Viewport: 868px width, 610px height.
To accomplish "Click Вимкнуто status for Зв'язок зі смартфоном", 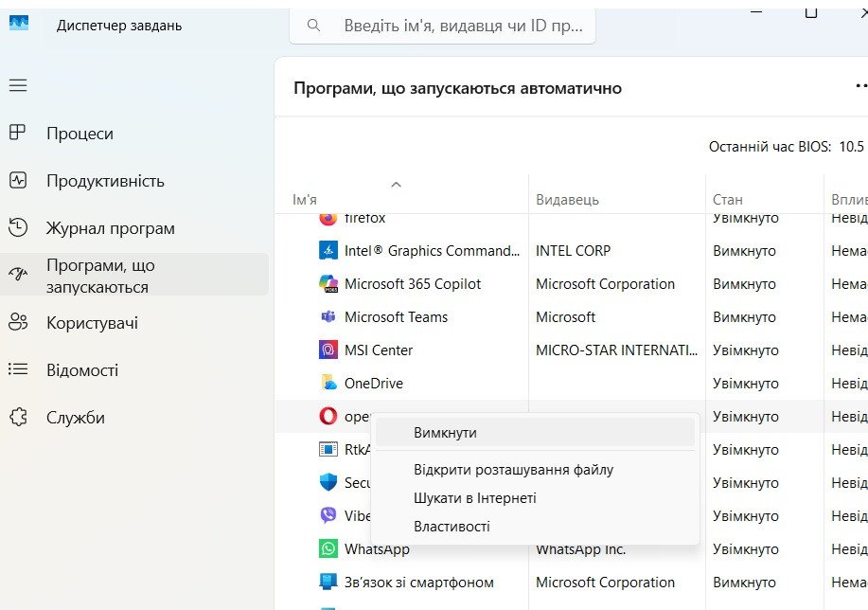I will (744, 583).
